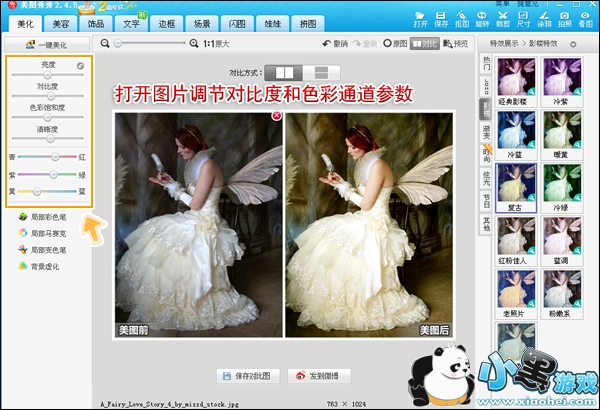Open the 其他 effects category tab
Image resolution: width=600 pixels, height=410 pixels.
point(486,224)
